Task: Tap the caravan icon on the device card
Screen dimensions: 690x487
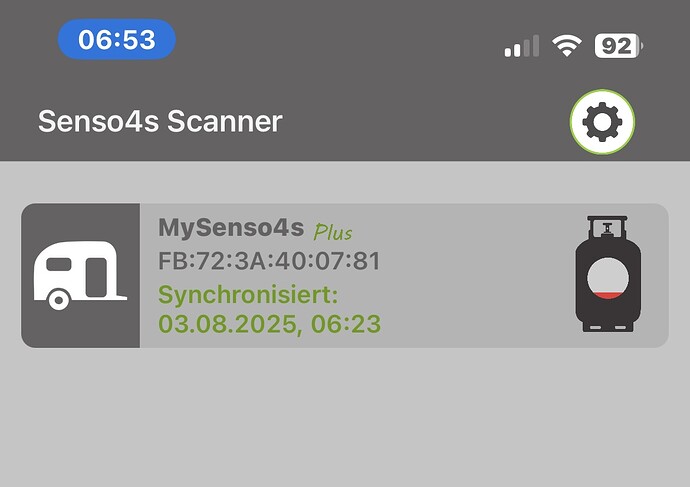Action: coord(80,276)
